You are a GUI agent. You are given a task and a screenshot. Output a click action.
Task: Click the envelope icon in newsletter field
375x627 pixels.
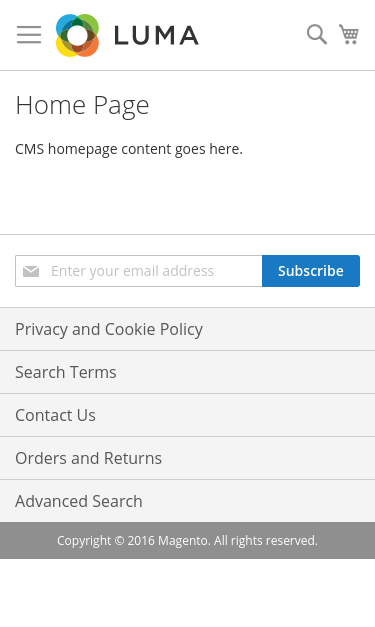(x=31, y=271)
